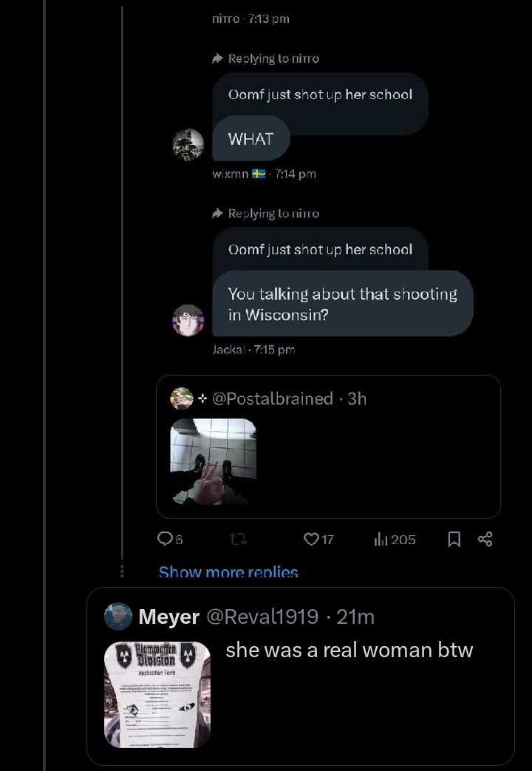View analytics via the 205 views icon

click(395, 540)
